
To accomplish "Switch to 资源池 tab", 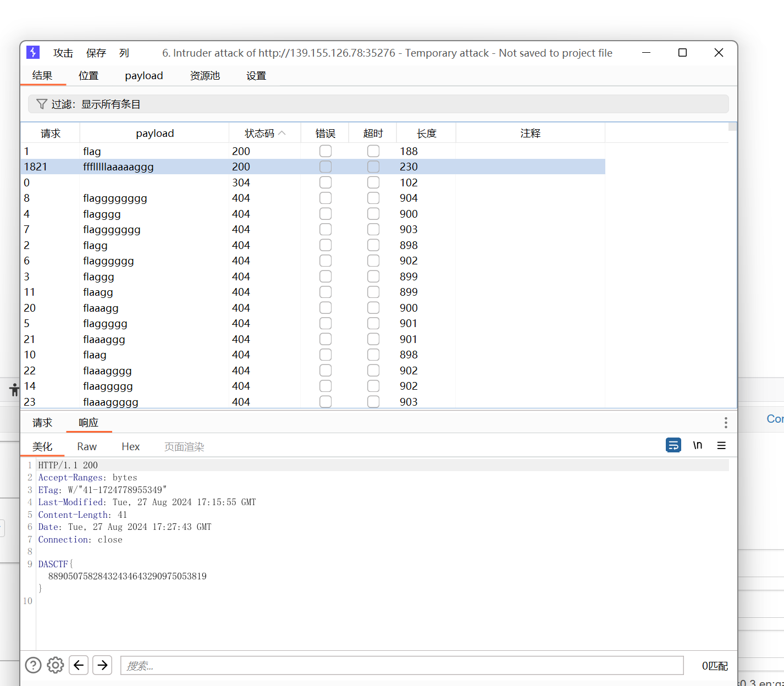I will 205,75.
